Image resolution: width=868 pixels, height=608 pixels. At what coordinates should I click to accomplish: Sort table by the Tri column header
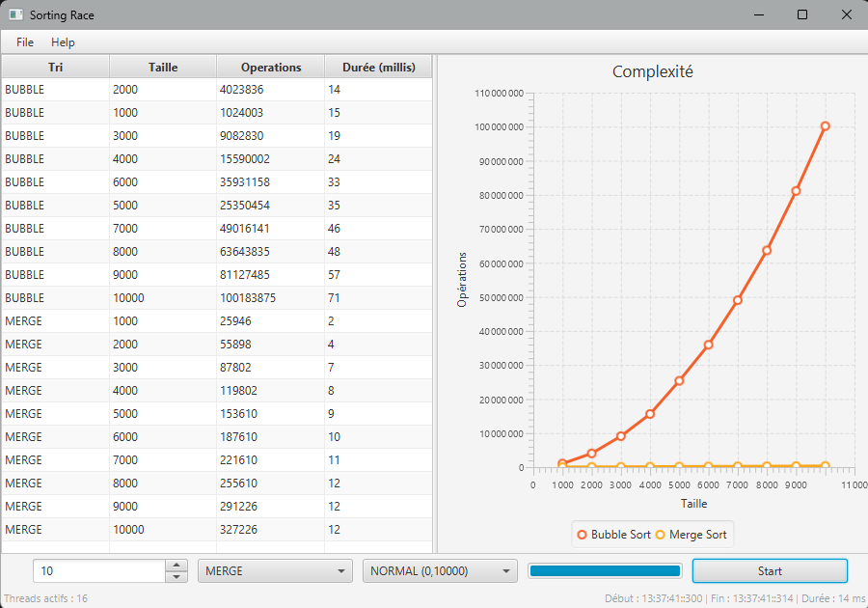[x=55, y=67]
